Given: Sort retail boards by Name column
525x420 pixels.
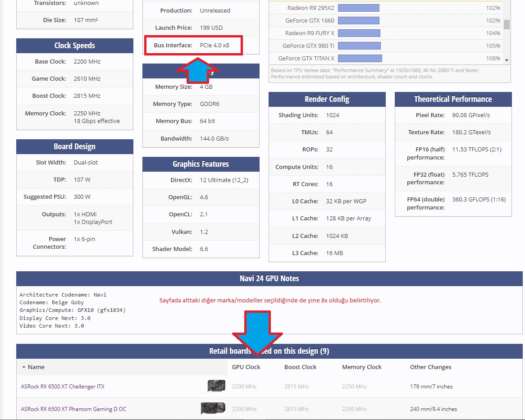Looking at the screenshot, I should click(36, 367).
